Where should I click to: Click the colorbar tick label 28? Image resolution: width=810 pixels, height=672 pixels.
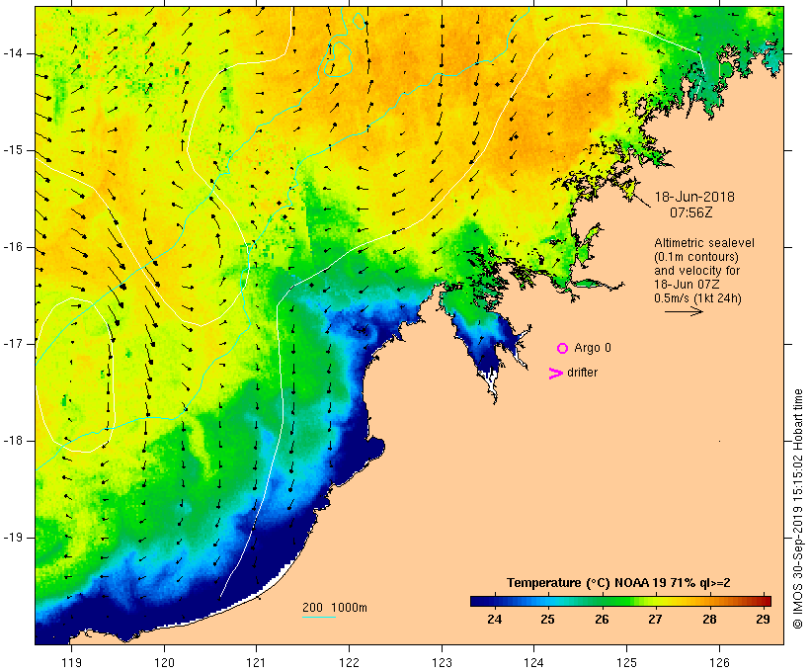(709, 619)
